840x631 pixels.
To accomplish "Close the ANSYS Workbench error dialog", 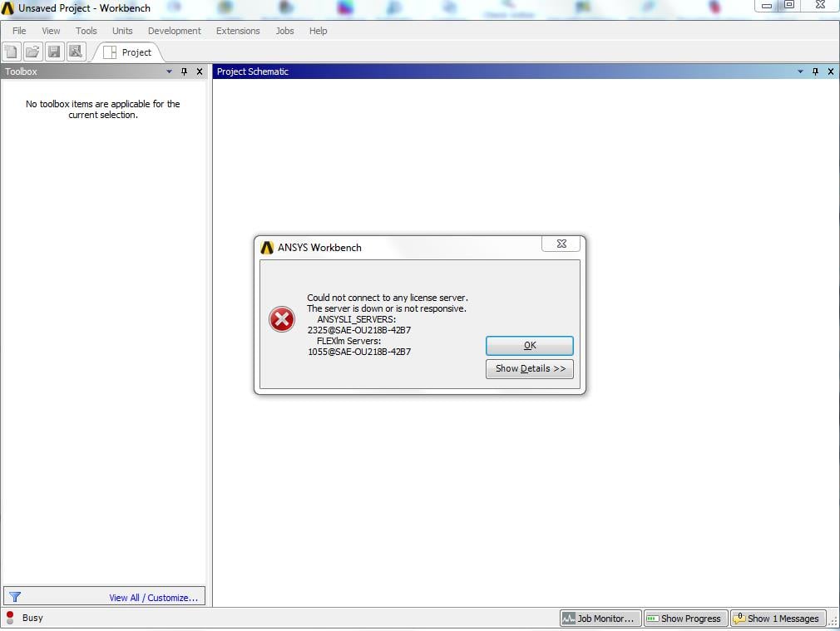I will (x=561, y=244).
